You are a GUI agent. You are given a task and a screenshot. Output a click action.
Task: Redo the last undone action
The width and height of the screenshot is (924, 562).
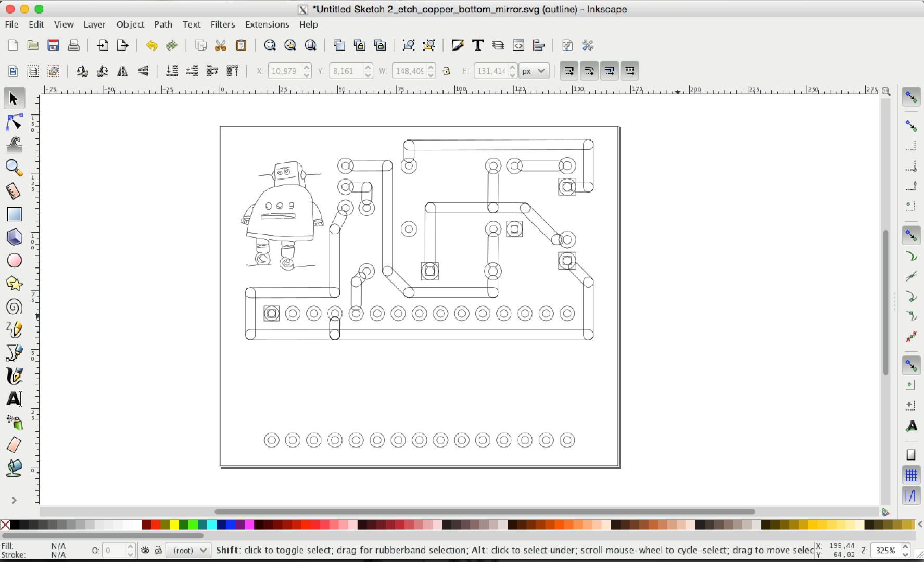[172, 45]
